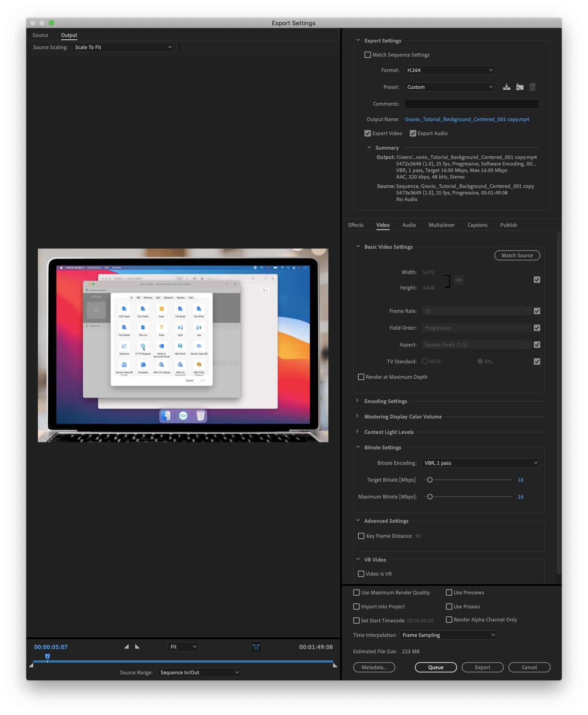Click the Match Source button
This screenshot has height=715, width=588.
point(517,255)
